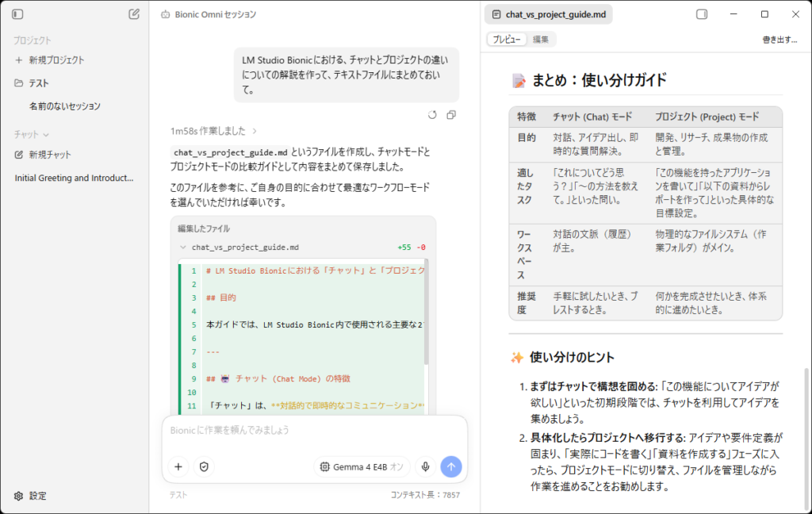Collapse the chat_vs_project_guide.md diff chevron

[183, 247]
